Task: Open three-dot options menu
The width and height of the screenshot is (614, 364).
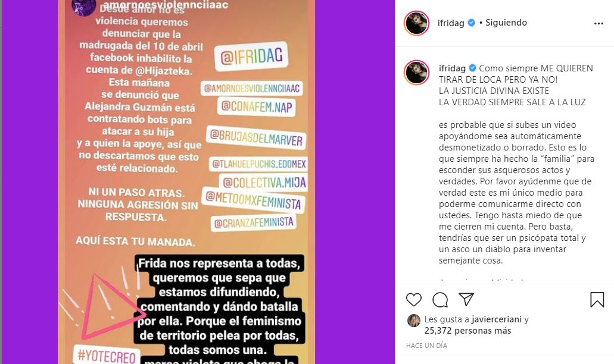Action: click(599, 23)
